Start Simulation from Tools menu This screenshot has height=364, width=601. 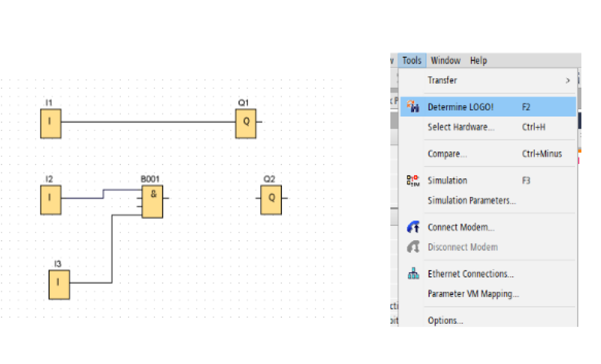[x=488, y=180]
